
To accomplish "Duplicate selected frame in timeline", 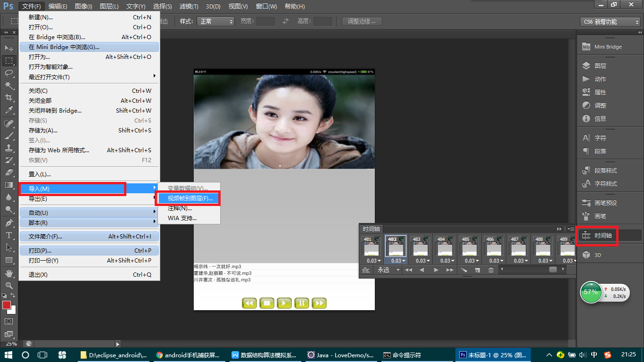I will pyautogui.click(x=477, y=270).
